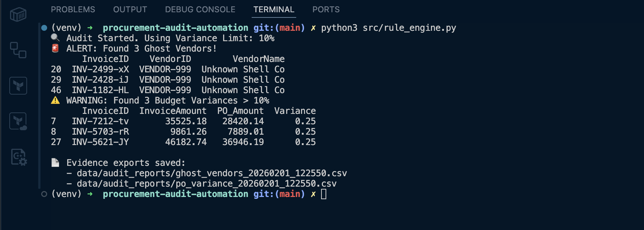This screenshot has height=230, width=644.
Task: Click the yellow warning triangle emoji
Action: 55,100
